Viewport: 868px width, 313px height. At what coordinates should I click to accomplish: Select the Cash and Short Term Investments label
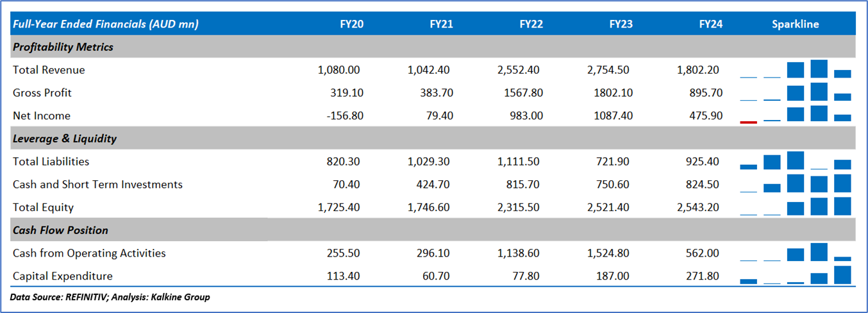(x=97, y=185)
